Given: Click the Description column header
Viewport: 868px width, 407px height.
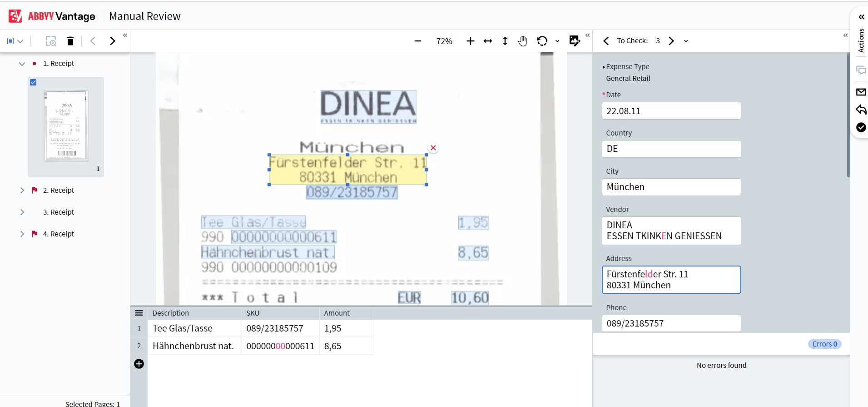Looking at the screenshot, I should pos(194,313).
